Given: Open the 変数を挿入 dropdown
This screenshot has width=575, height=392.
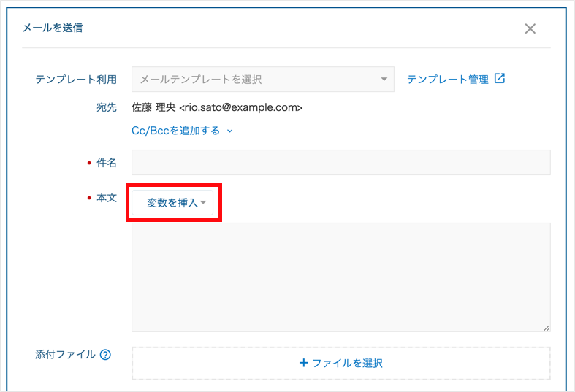Looking at the screenshot, I should click(x=172, y=203).
